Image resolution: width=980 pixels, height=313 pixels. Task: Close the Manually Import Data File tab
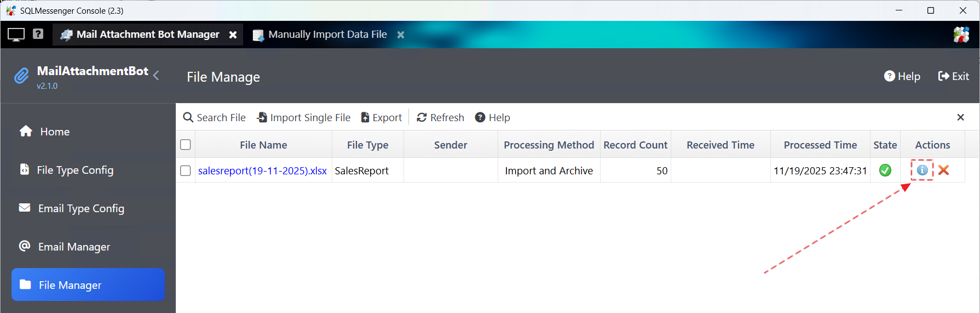point(401,35)
